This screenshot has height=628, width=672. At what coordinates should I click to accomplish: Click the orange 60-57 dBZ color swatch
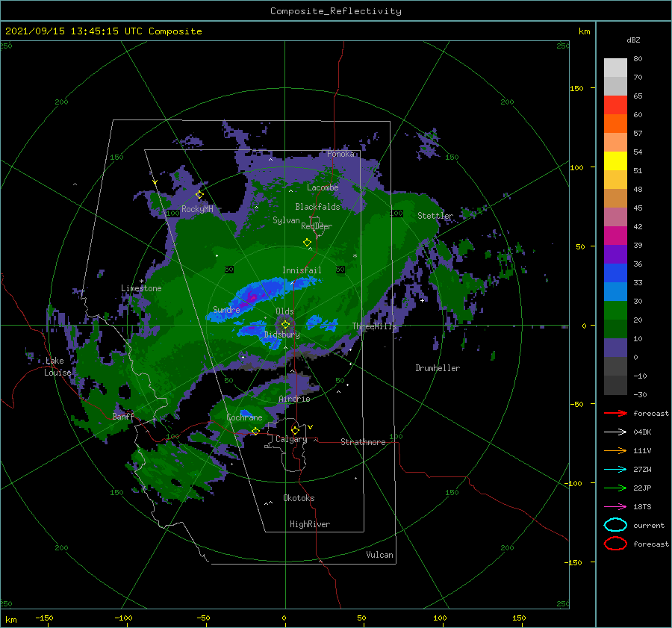tap(615, 124)
